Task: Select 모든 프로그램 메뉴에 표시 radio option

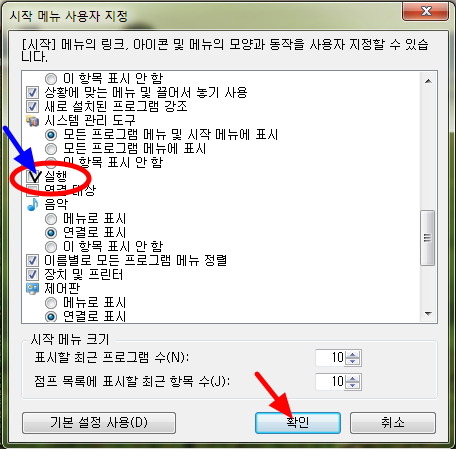Action: pos(51,149)
